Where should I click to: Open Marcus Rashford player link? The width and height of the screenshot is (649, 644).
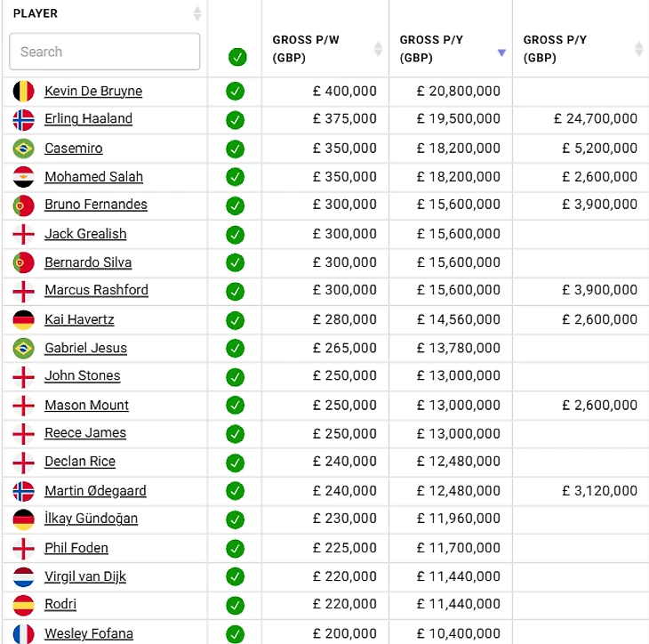(x=96, y=290)
